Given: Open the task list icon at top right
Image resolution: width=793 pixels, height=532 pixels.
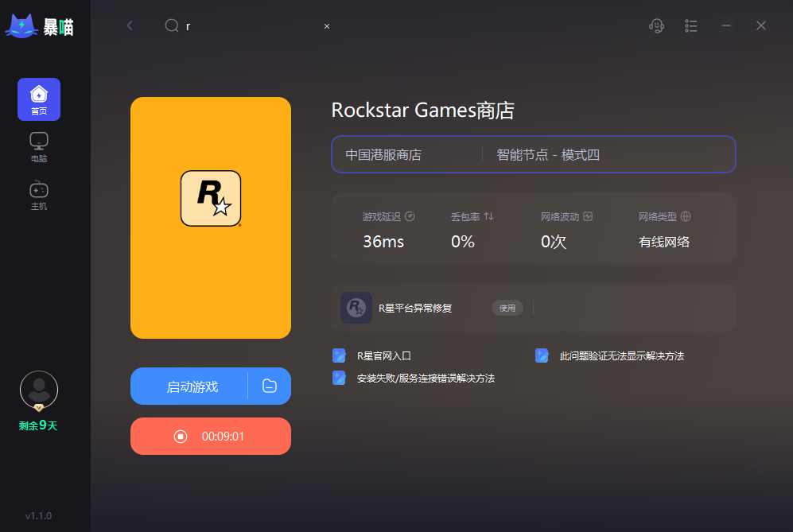Looking at the screenshot, I should pyautogui.click(x=691, y=25).
